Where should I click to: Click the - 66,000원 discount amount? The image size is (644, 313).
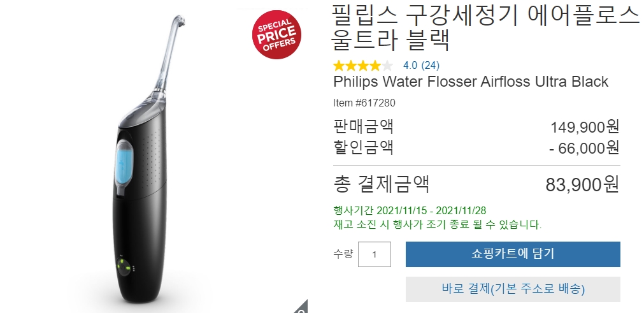pyautogui.click(x=585, y=148)
